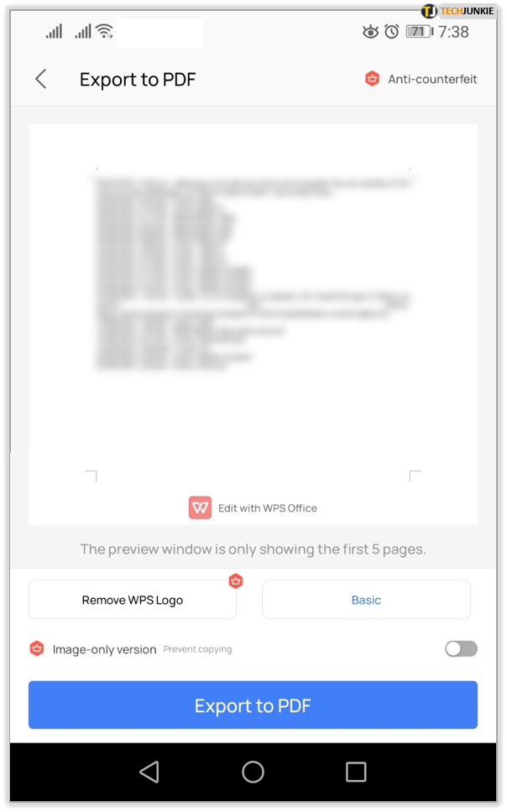Choose the Basic option
This screenshot has width=507, height=812.
366,600
